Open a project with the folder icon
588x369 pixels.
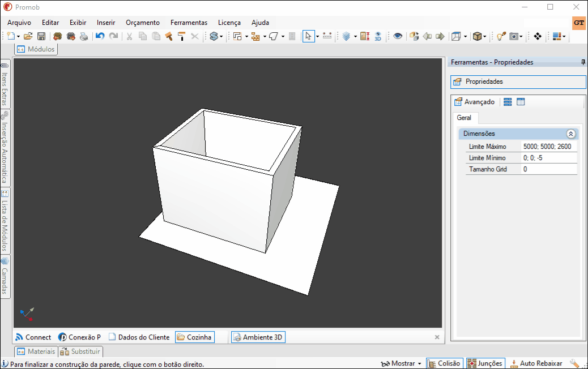(28, 36)
